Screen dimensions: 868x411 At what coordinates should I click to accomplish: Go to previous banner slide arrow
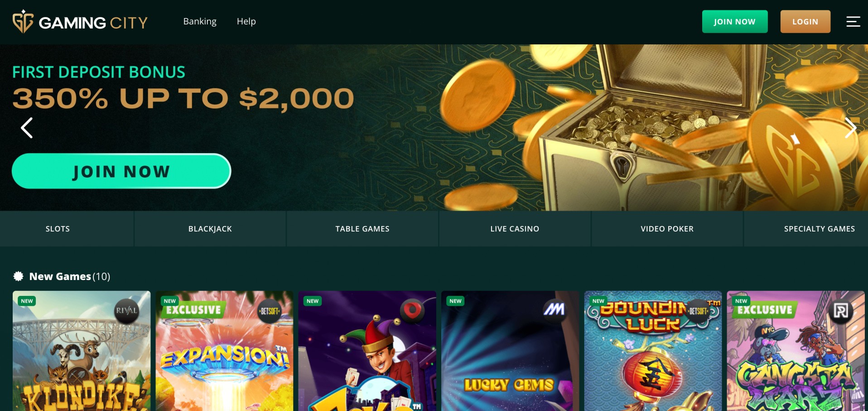click(x=27, y=128)
